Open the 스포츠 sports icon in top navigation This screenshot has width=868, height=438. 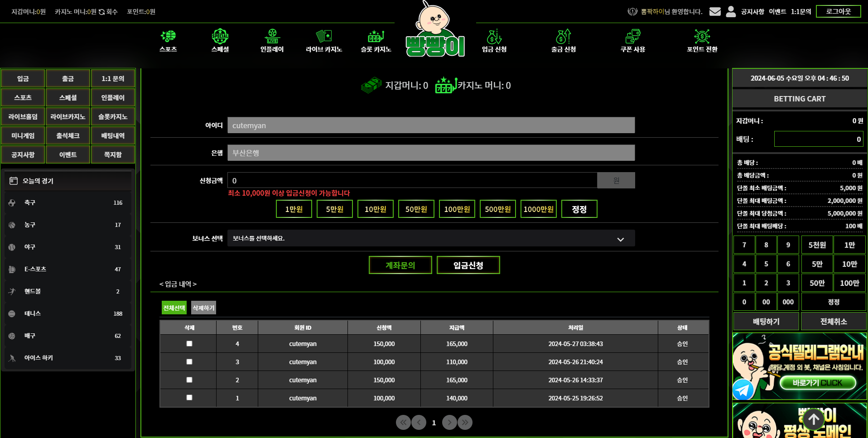click(168, 36)
